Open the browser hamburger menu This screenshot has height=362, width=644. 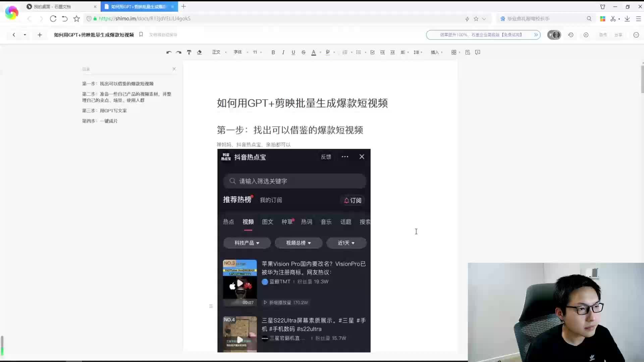tap(639, 18)
